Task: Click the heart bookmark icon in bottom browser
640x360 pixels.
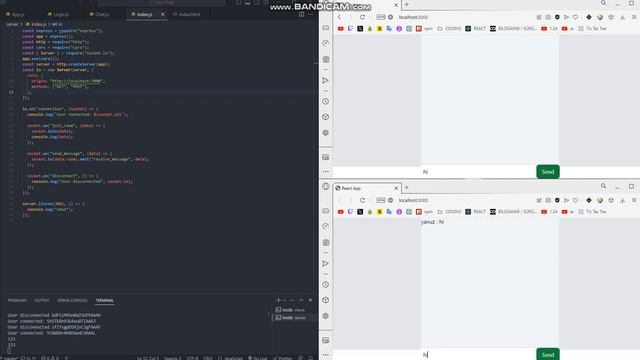Action: (576, 200)
